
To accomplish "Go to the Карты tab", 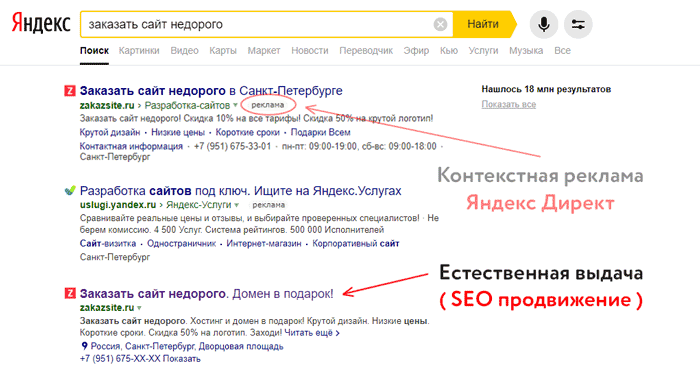I will point(223,50).
